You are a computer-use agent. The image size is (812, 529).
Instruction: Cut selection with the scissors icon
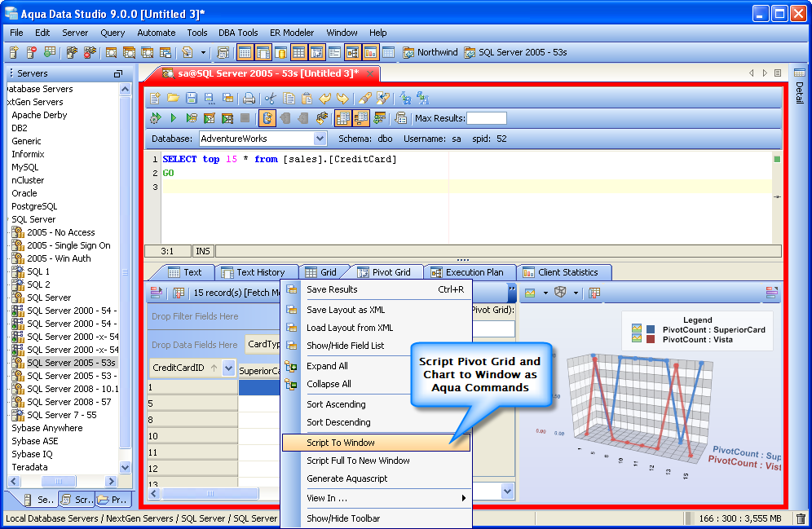[271, 99]
